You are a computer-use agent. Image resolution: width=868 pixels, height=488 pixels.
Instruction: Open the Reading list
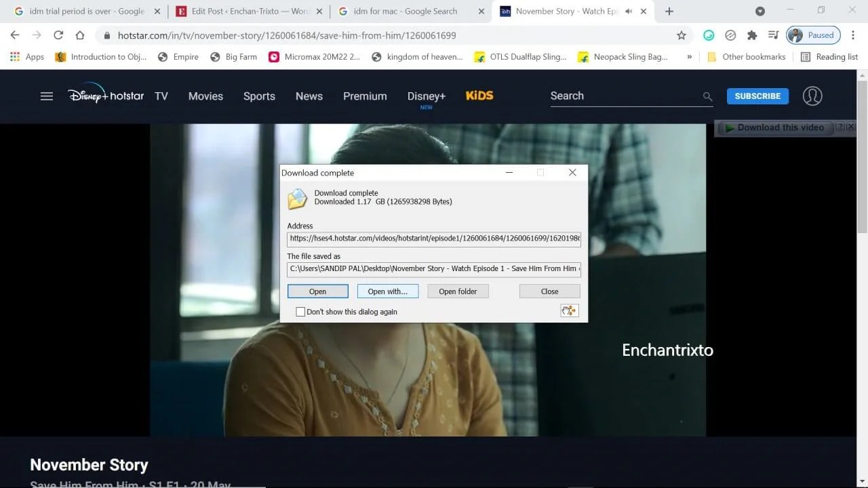tap(829, 57)
